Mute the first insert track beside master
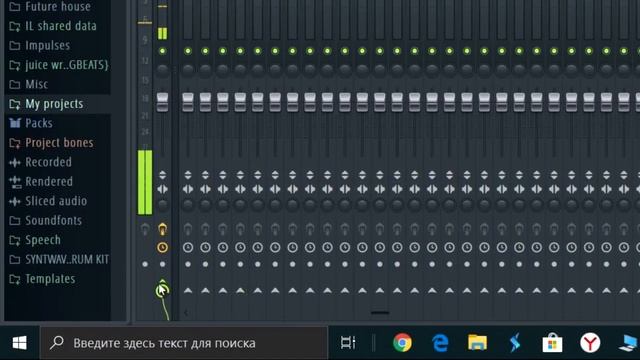 [188, 51]
